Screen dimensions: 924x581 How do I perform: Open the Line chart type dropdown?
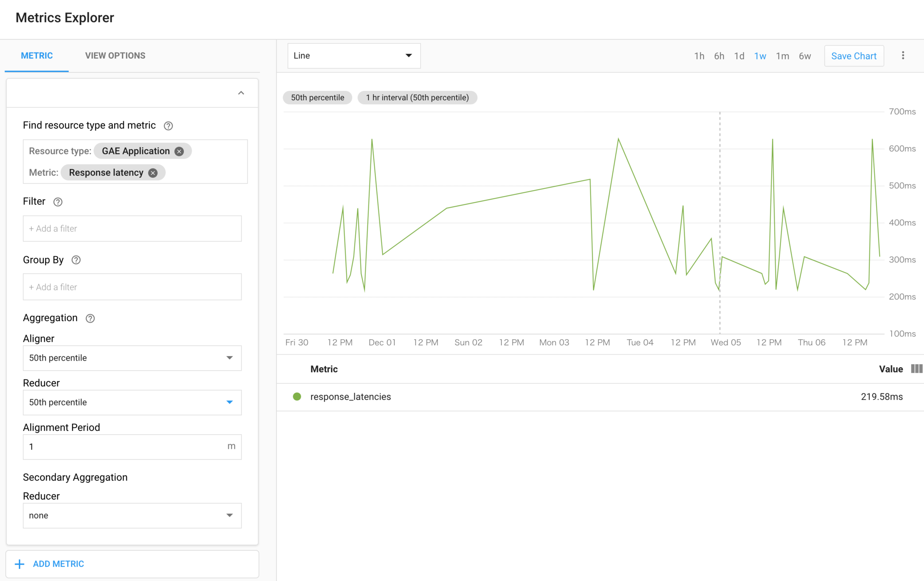pos(353,56)
